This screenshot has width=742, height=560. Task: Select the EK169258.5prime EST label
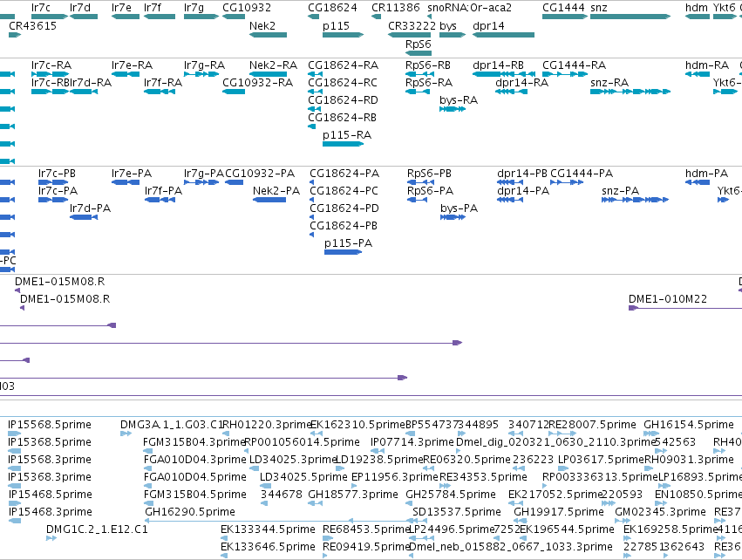[x=671, y=529]
